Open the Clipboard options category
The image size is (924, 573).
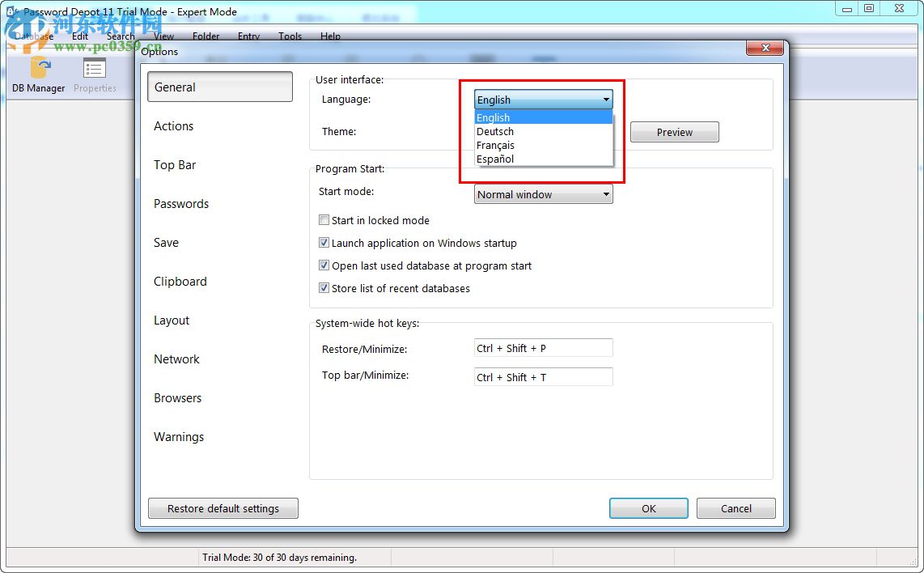(180, 282)
